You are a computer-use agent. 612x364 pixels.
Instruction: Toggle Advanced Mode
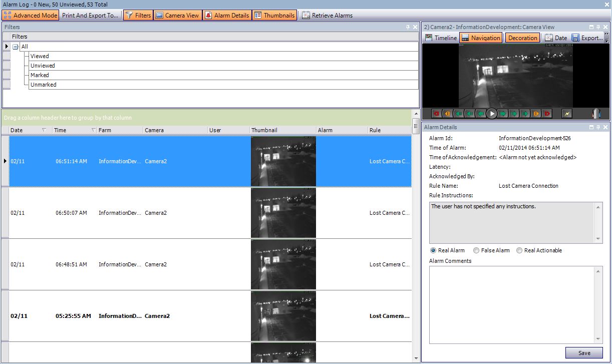tap(31, 16)
